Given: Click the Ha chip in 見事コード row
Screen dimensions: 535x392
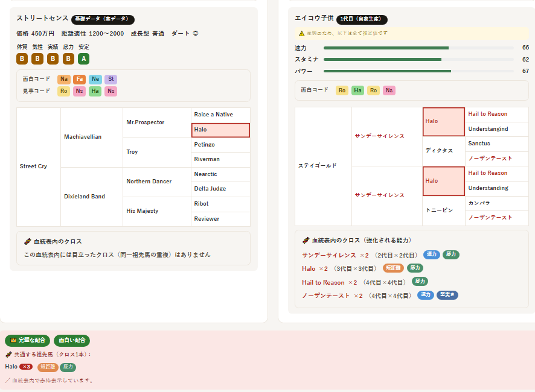Looking at the screenshot, I should click(x=95, y=91).
